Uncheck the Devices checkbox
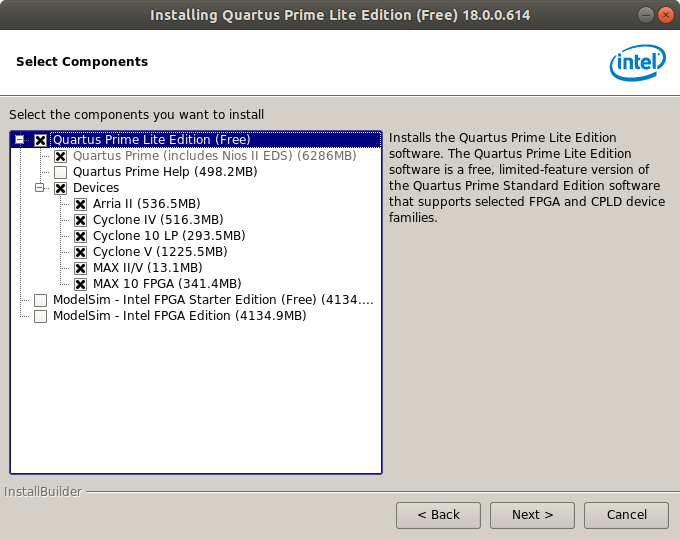The image size is (680, 540). pyautogui.click(x=60, y=188)
